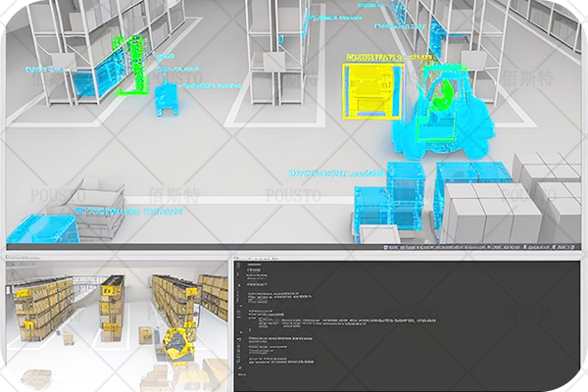The width and height of the screenshot is (588, 392).
Task: Click the green driver detection box on forklift
Action: [x=439, y=92]
